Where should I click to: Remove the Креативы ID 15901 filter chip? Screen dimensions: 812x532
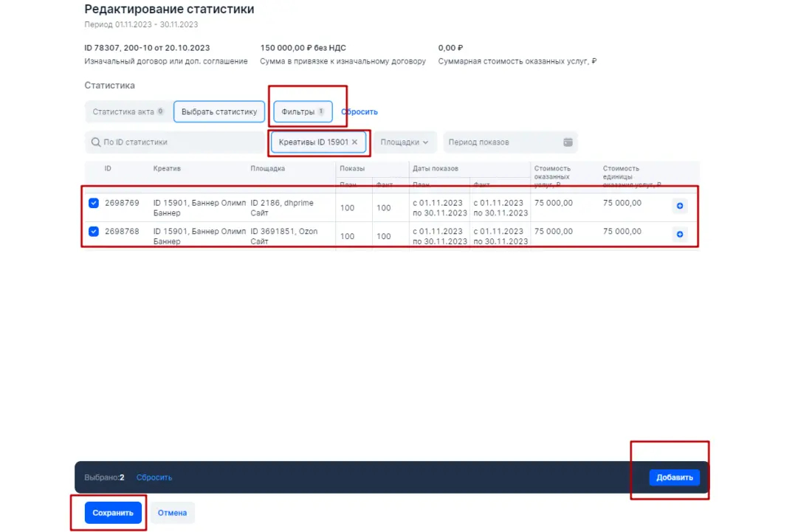pos(355,142)
